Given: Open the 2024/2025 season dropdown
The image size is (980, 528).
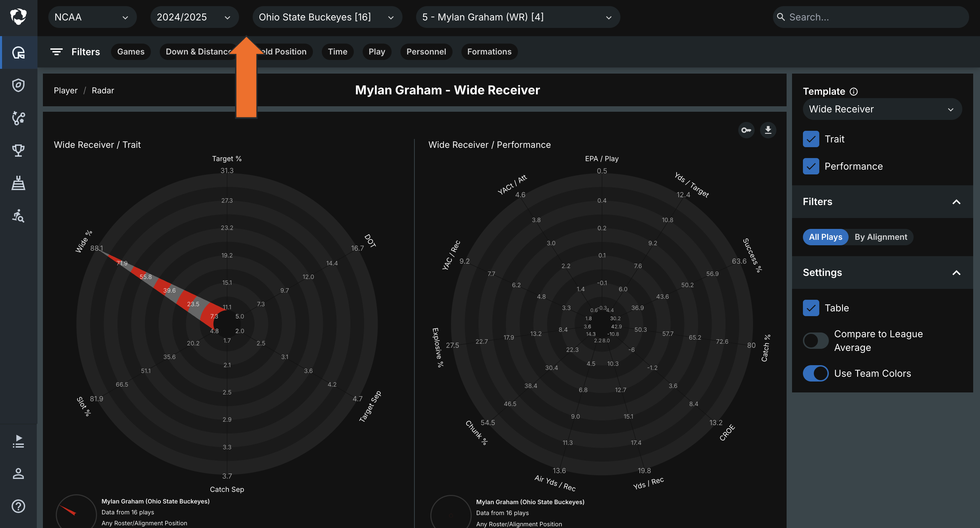Looking at the screenshot, I should click(194, 17).
